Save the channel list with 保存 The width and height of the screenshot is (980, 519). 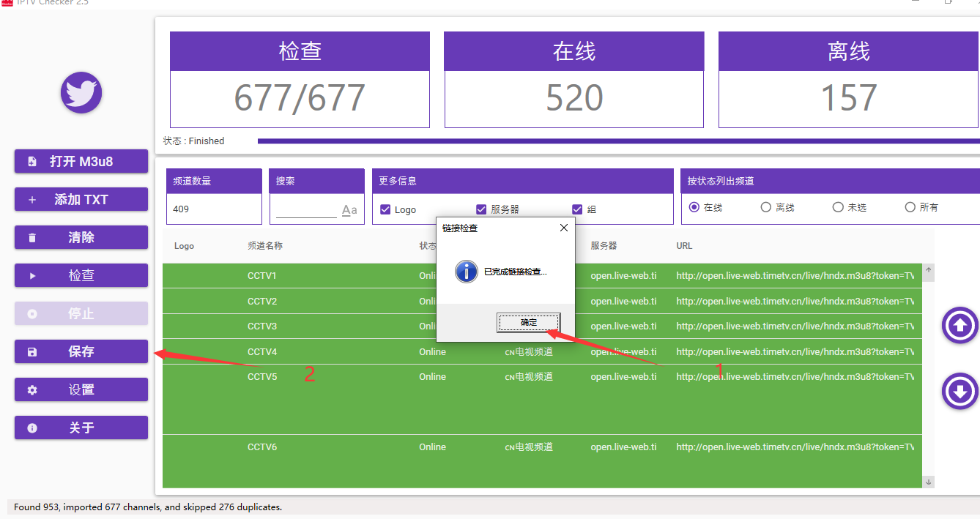point(81,351)
